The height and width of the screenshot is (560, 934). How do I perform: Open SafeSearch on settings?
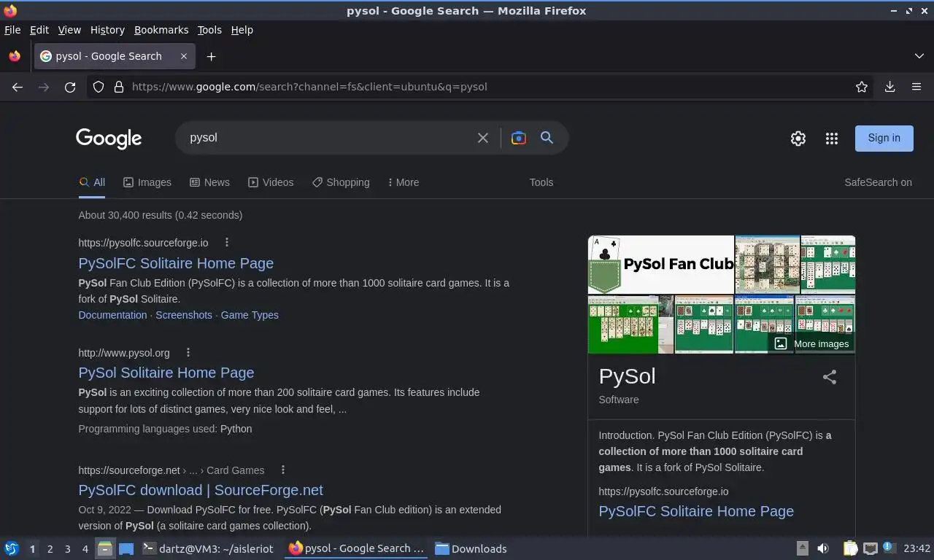pyautogui.click(x=878, y=182)
